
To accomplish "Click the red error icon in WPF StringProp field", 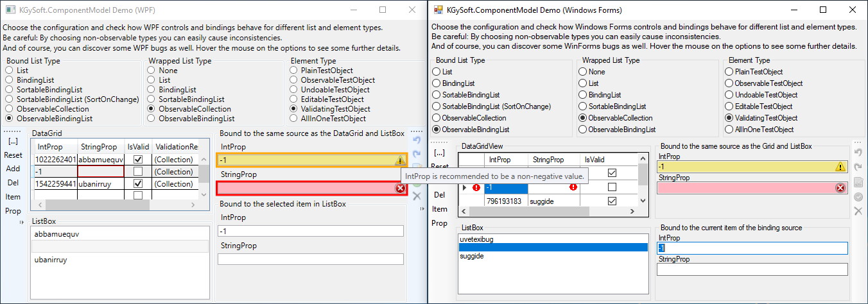I will point(400,188).
